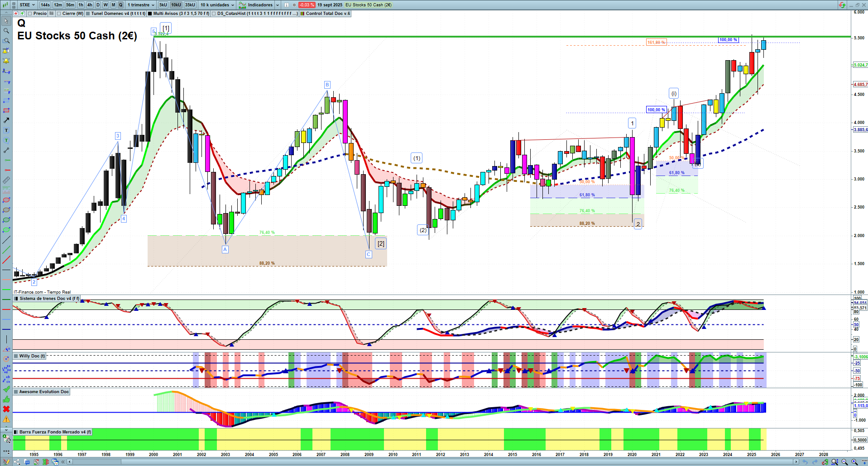Select the vertical line tool
The height and width of the screenshot is (466, 868).
coord(6,339)
